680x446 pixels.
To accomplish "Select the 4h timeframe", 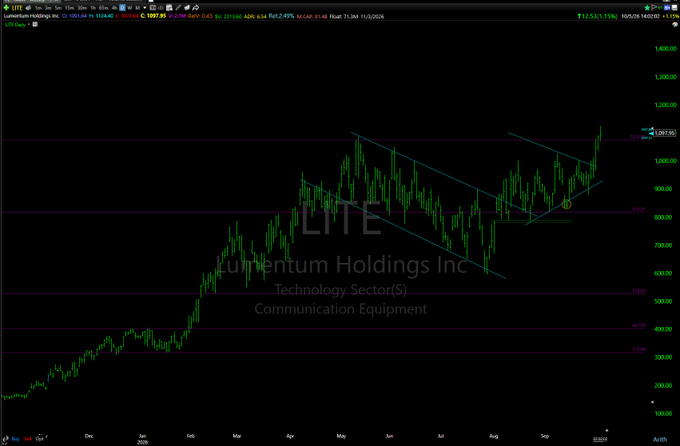I will click(114, 8).
